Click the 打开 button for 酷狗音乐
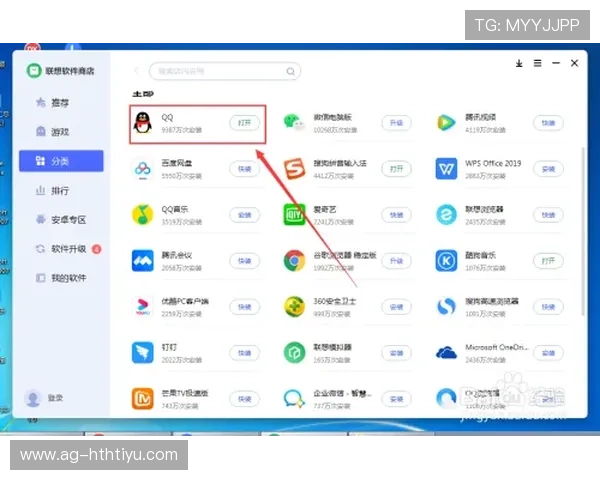 [x=548, y=261]
